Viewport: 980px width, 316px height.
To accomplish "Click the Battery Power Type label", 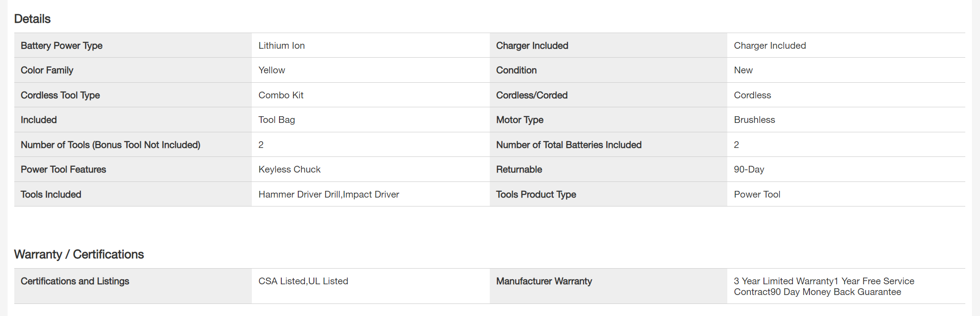I will [x=62, y=46].
